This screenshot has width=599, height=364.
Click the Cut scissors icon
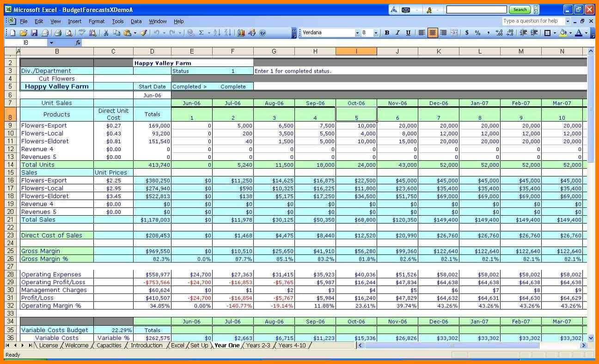coord(106,33)
